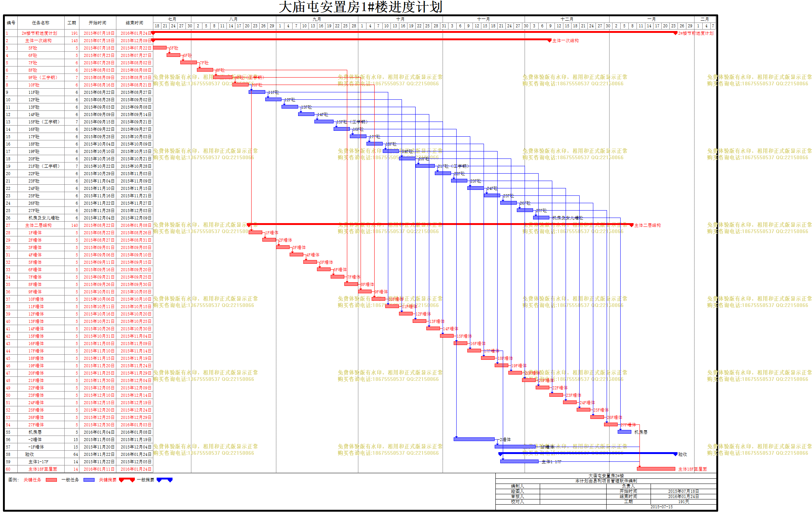Select the task name 1F墙体 in row 28
Screen dimensions: 812x512
(x=35, y=233)
